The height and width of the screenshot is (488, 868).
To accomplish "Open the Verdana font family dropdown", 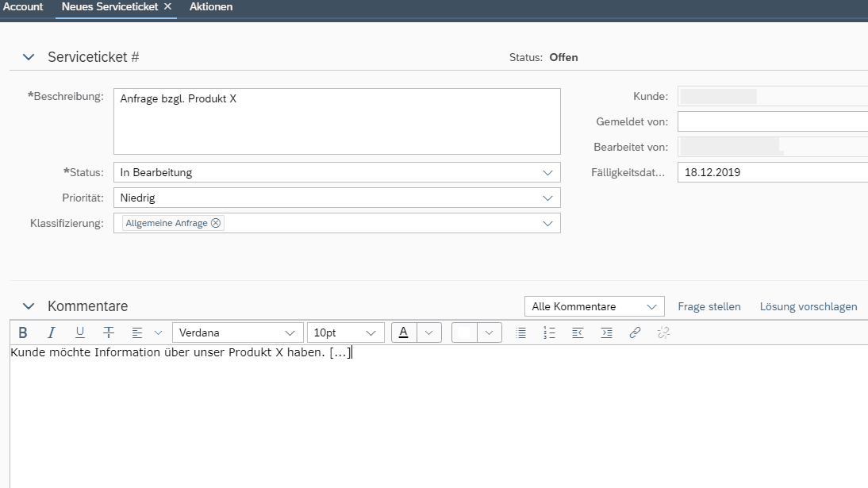I will 238,332.
